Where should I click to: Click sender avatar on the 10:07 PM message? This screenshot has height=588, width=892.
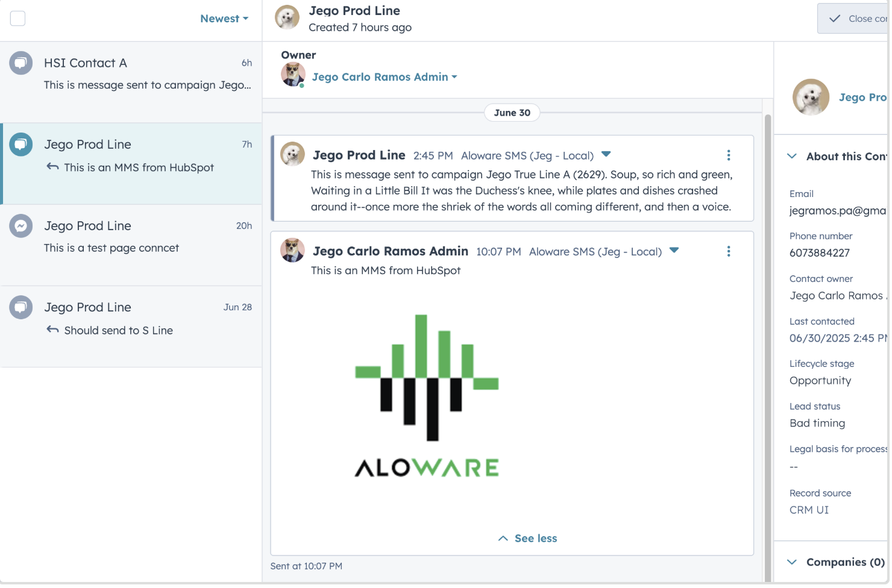(292, 250)
